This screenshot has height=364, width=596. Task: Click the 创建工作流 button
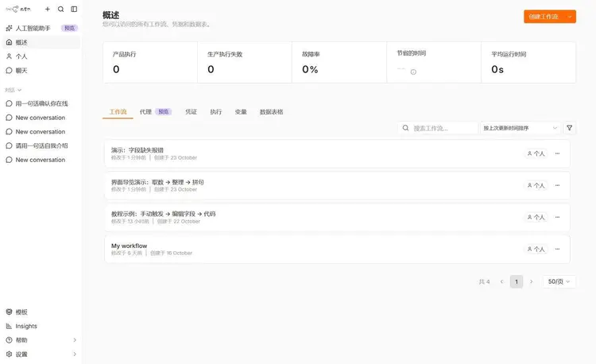(x=544, y=17)
